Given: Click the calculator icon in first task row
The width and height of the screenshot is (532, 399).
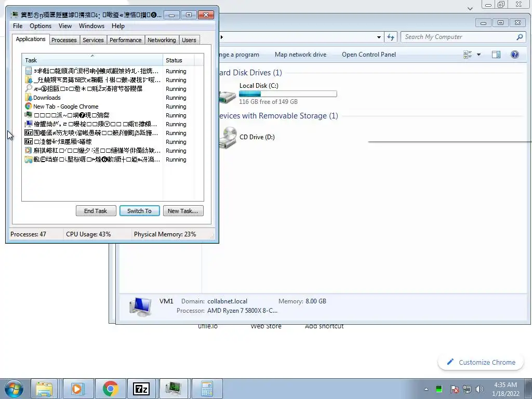Looking at the screenshot, I should pyautogui.click(x=29, y=71).
